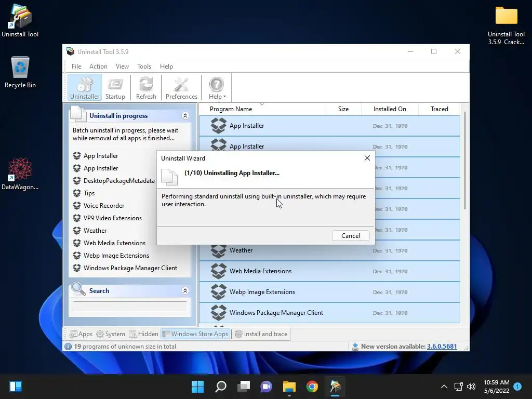Screen dimensions: 532x399
Task: Open the volume control in tray
Action: (x=471, y=387)
